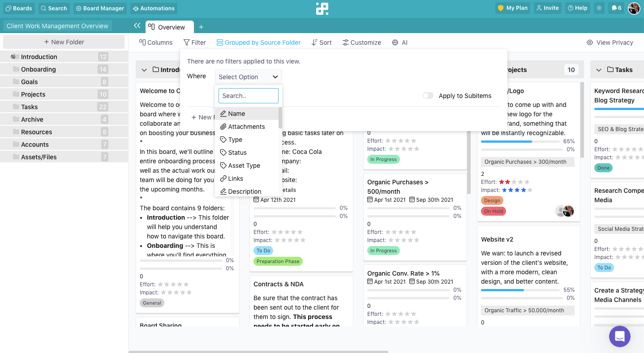The image size is (644, 353).
Task: Open the user profile avatar
Action: click(x=634, y=8)
